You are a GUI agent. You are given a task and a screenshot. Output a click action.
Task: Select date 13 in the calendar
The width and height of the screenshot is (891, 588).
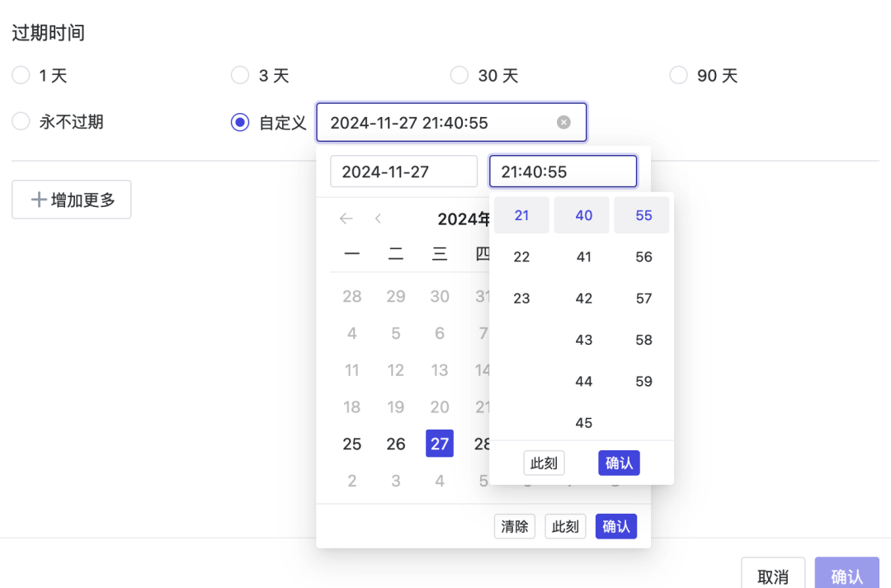[x=439, y=369]
